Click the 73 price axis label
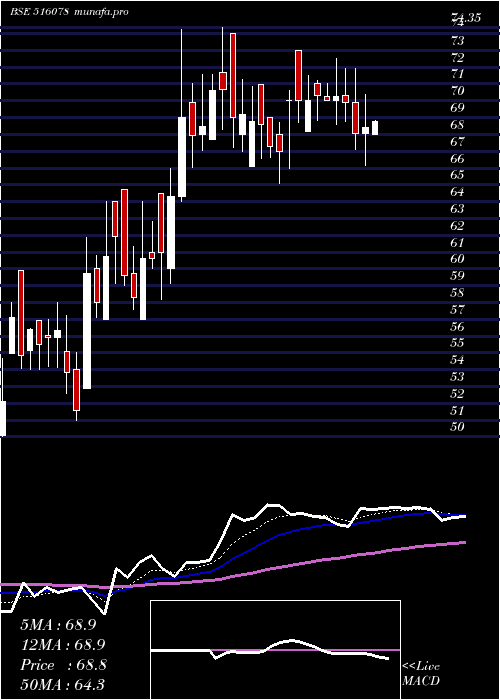This screenshot has height=700, width=500. (x=458, y=41)
